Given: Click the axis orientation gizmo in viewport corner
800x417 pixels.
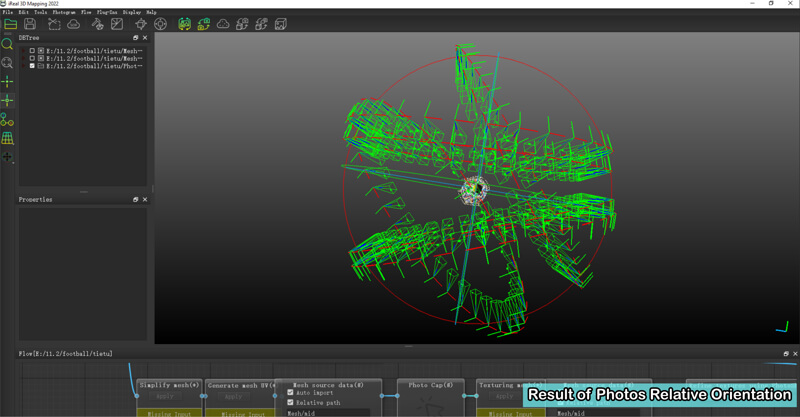Looking at the screenshot, I should (x=782, y=327).
